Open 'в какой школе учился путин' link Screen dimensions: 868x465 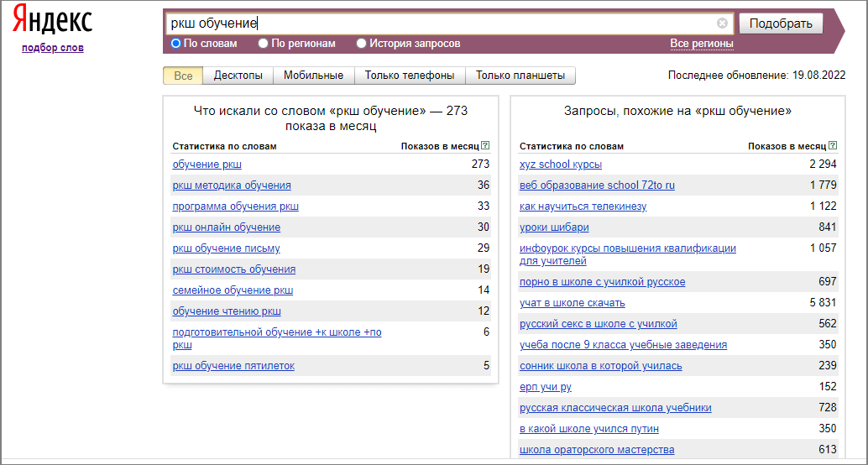[x=589, y=429]
